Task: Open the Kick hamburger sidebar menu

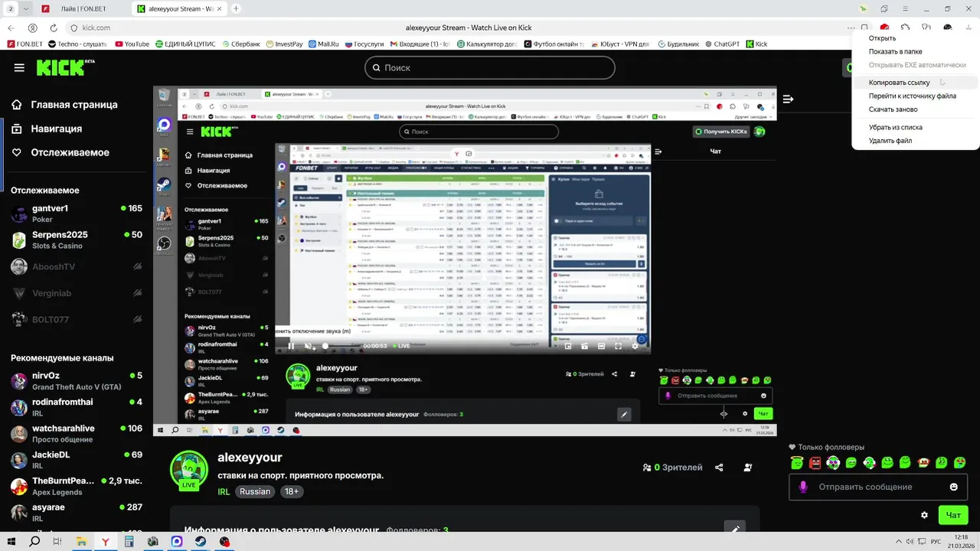Action: 19,67
